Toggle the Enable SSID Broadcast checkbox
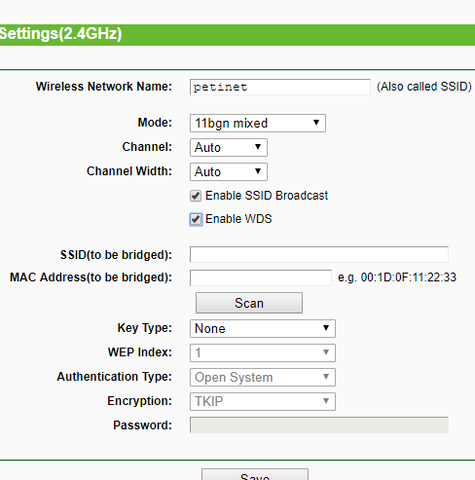 (196, 196)
